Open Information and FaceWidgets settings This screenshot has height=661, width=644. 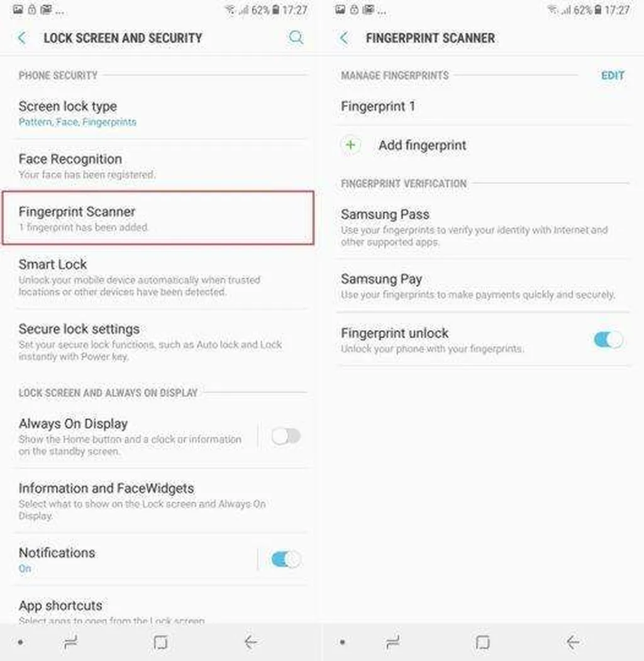click(x=161, y=501)
